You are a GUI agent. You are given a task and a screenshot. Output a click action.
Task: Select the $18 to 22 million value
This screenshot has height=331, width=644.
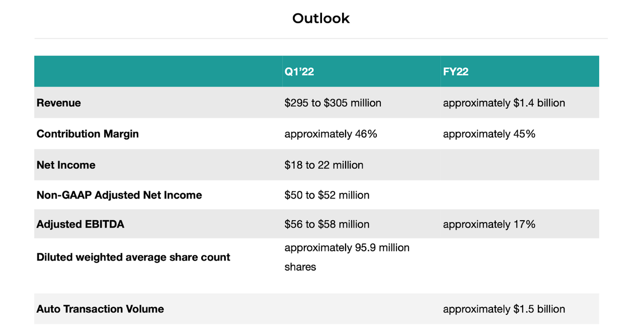pyautogui.click(x=324, y=165)
